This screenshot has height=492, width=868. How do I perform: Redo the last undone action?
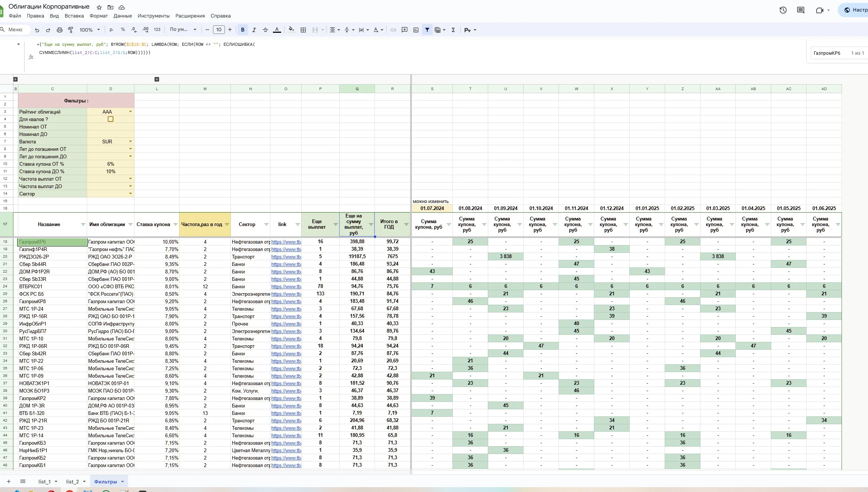coord(48,30)
